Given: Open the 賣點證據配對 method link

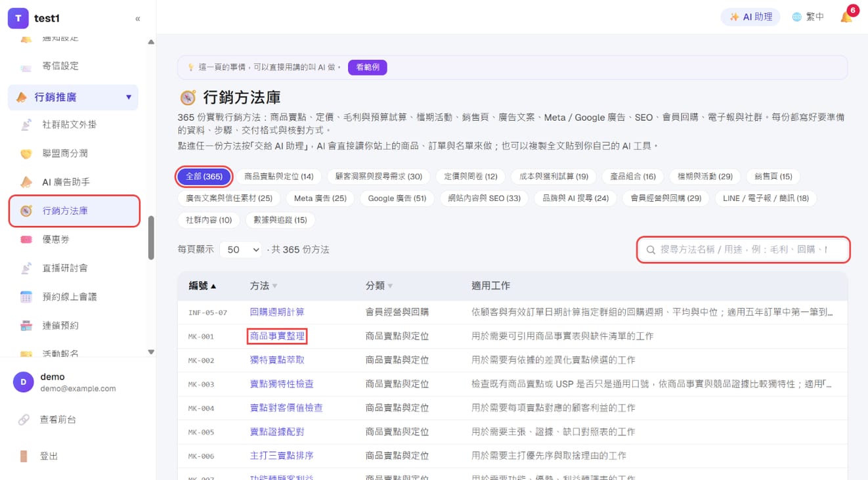Looking at the screenshot, I should tap(277, 431).
